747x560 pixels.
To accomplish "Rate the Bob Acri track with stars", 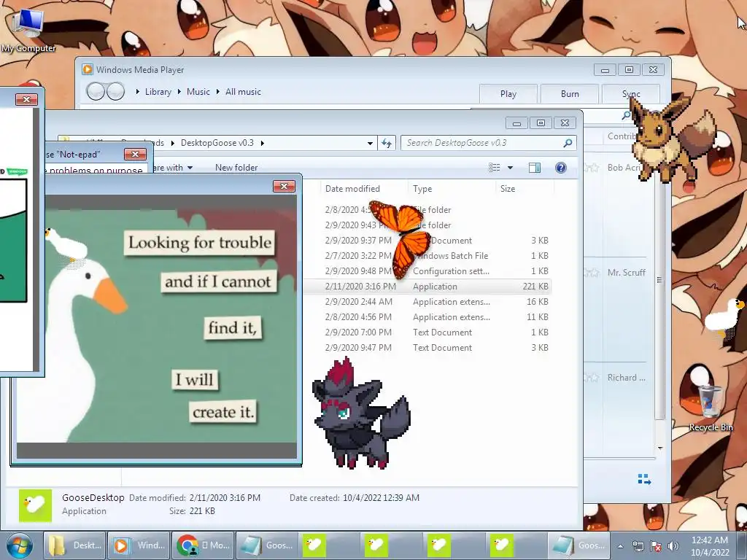I will 592,168.
